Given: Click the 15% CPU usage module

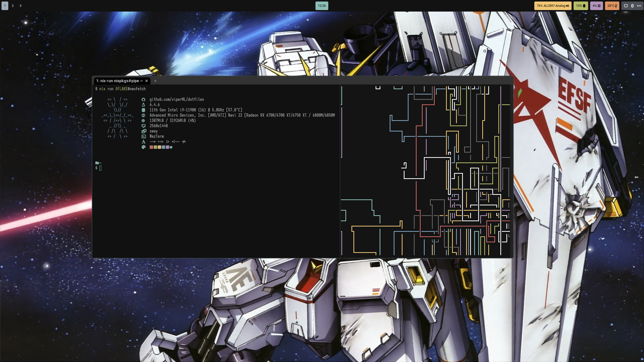Looking at the screenshot, I should [x=581, y=6].
